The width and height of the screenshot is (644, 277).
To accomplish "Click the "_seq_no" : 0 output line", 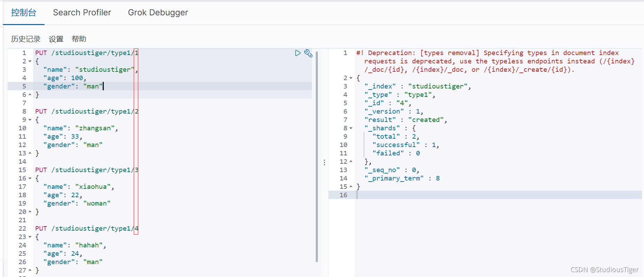I will [392, 170].
